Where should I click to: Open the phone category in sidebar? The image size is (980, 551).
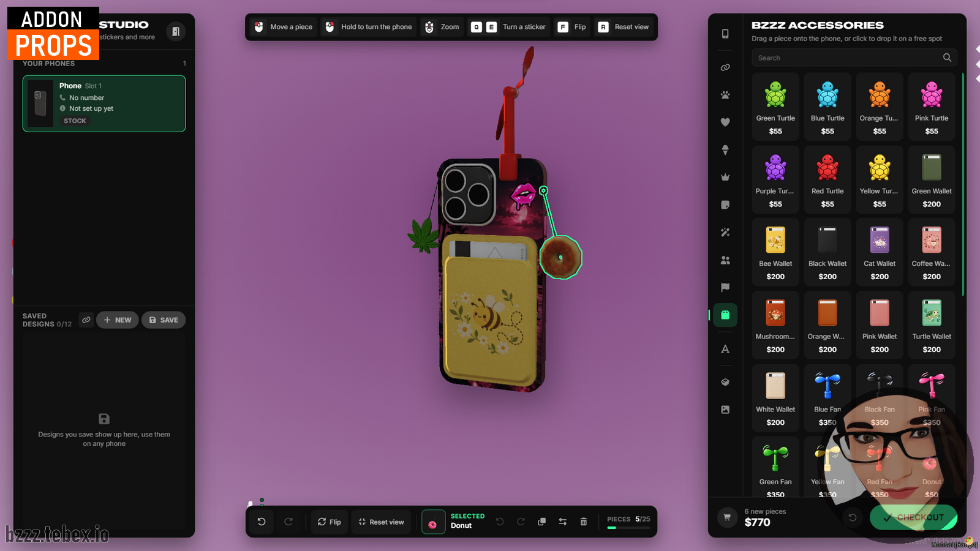tap(725, 34)
